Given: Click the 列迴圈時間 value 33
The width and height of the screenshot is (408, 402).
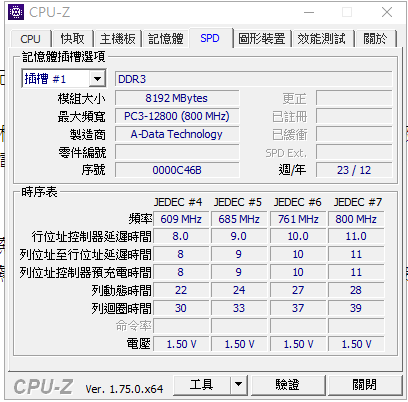Looking at the screenshot, I should point(239,308).
